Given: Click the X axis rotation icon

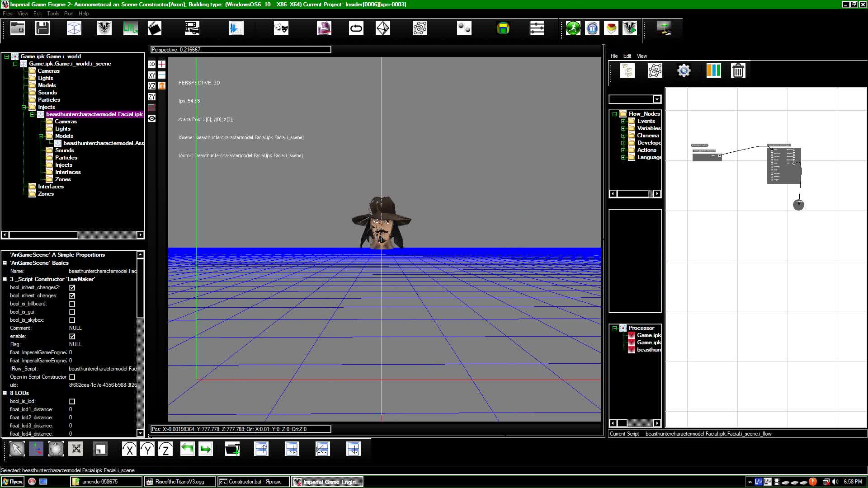Looking at the screenshot, I should [129, 449].
